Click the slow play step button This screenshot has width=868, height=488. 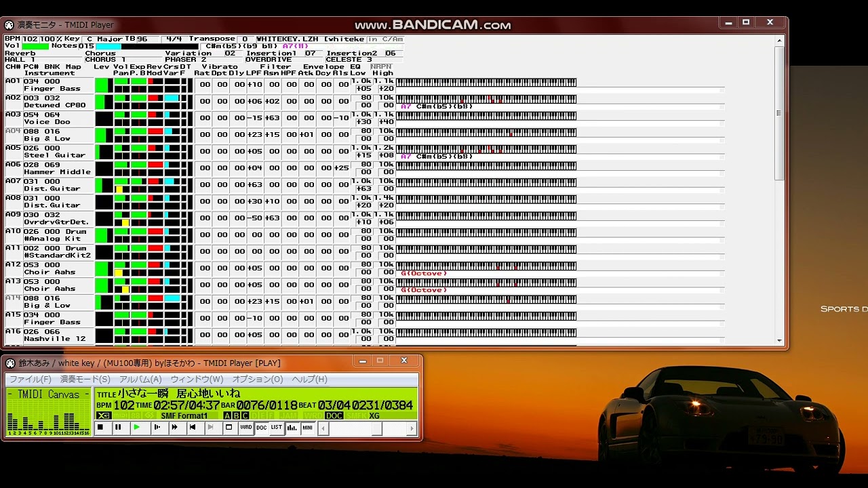[156, 428]
